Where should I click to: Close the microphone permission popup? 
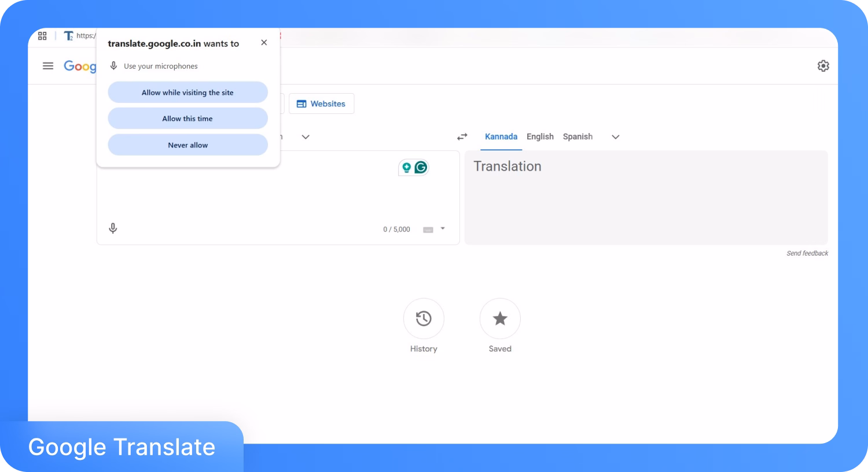pos(264,43)
